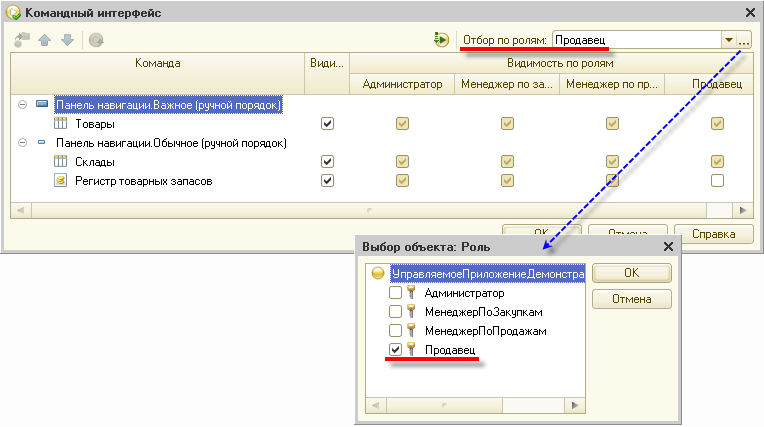
Task: Check the МенеджерПоЗакупкам role checkbox
Action: click(x=395, y=311)
